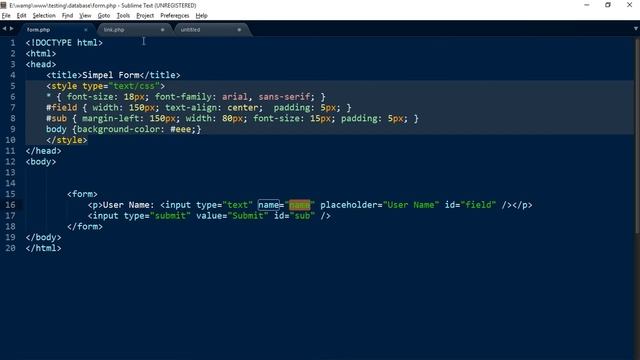Screen dimensions: 640x360
Task: Click the vertical scrollbar of the editor
Action: (x=637, y=136)
